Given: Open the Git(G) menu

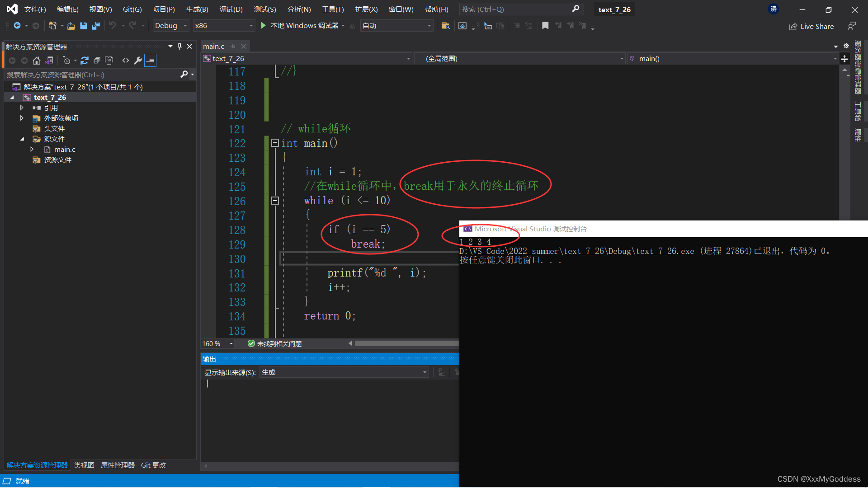Looking at the screenshot, I should pyautogui.click(x=132, y=9).
